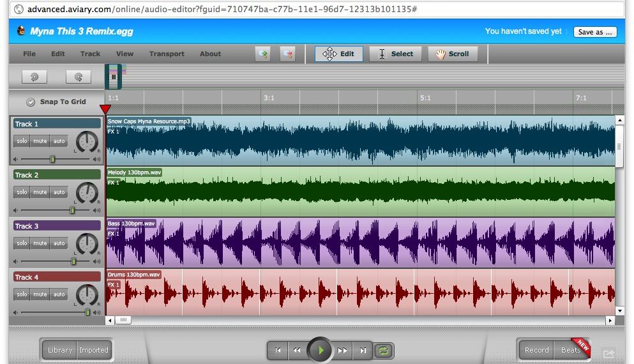Click the fast forward button
This screenshot has height=364, width=634.
[342, 350]
